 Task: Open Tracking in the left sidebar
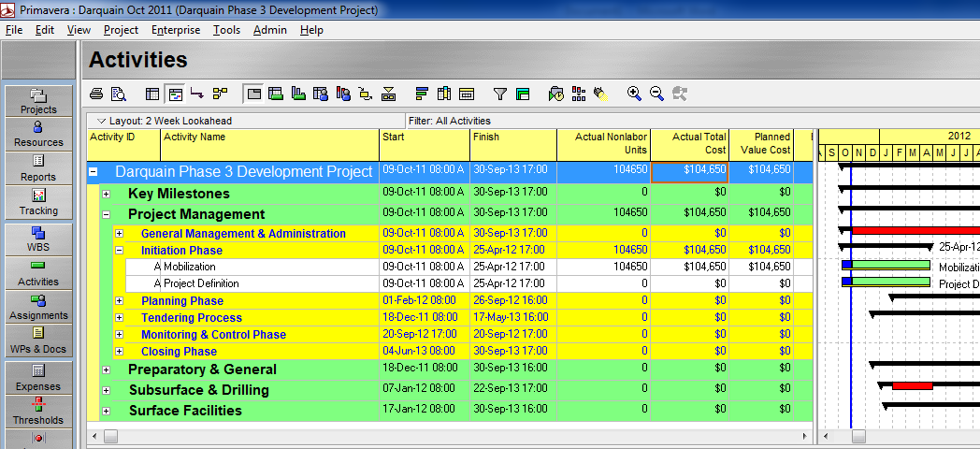click(38, 202)
